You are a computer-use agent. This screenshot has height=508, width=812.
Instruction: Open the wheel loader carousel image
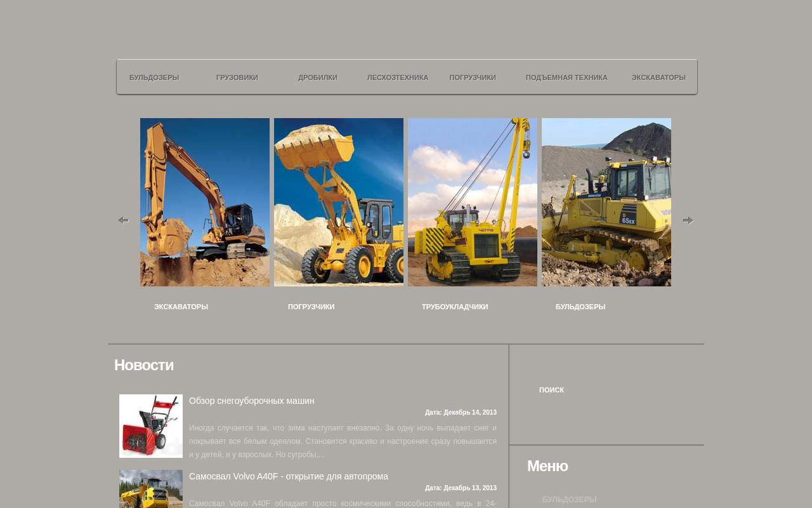(339, 202)
